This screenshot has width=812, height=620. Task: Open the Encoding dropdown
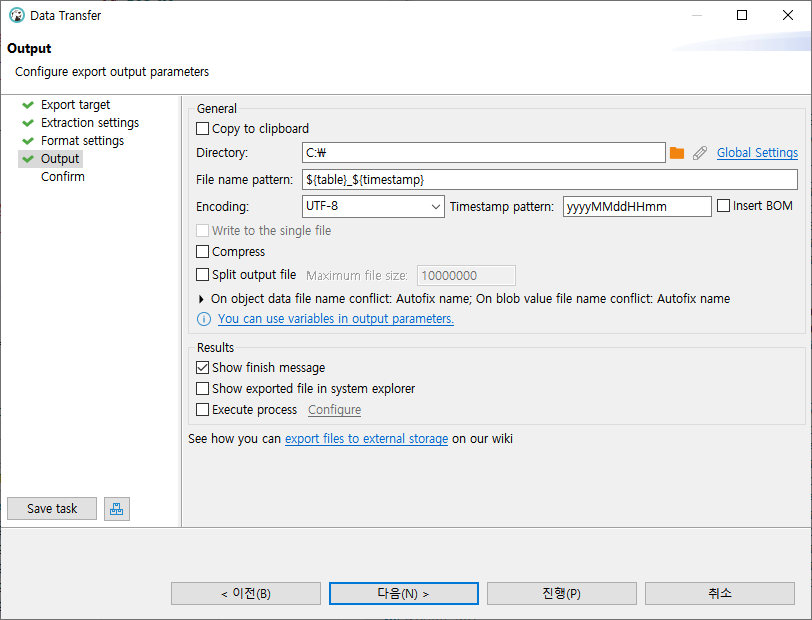pyautogui.click(x=373, y=206)
